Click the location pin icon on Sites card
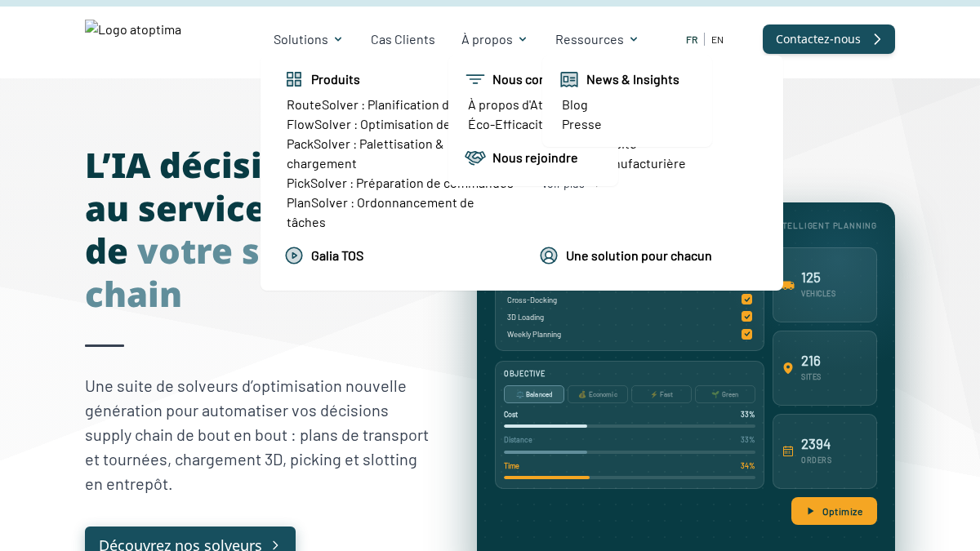This screenshot has height=551, width=980. (788, 368)
